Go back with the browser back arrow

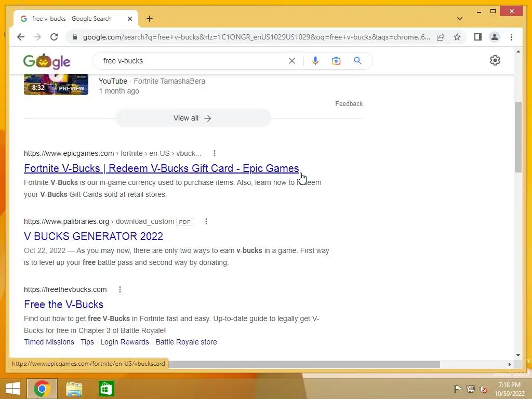tap(21, 37)
